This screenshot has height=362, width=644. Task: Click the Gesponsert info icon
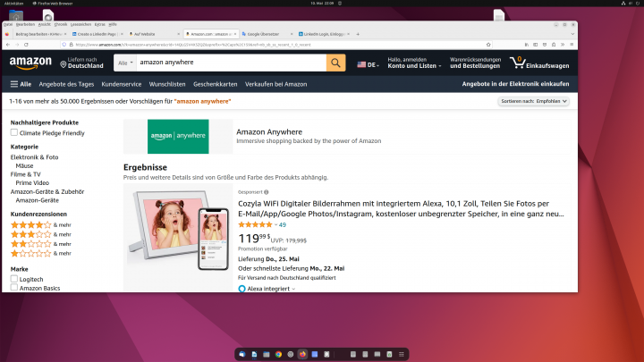point(267,192)
